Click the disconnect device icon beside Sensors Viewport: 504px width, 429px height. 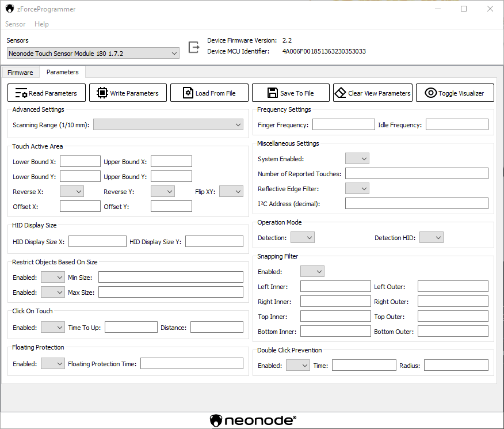click(194, 46)
